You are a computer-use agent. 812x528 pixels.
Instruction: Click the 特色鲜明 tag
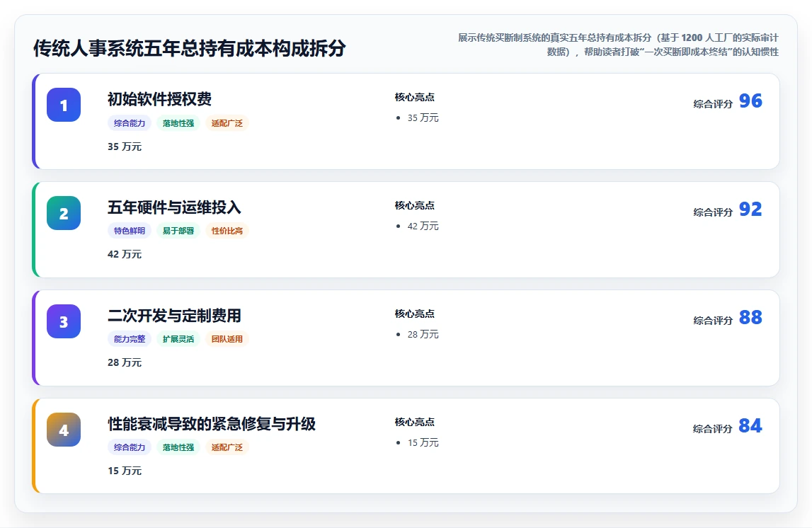point(130,231)
